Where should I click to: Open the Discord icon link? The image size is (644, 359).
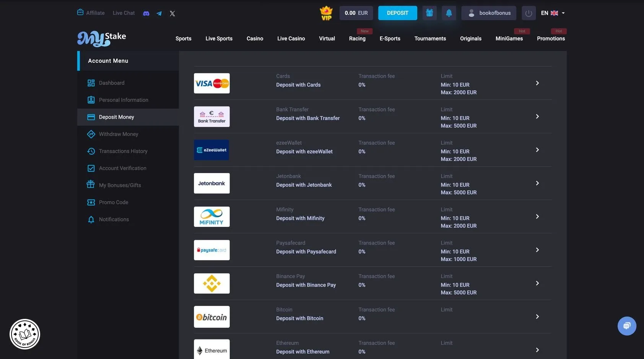[x=146, y=13]
